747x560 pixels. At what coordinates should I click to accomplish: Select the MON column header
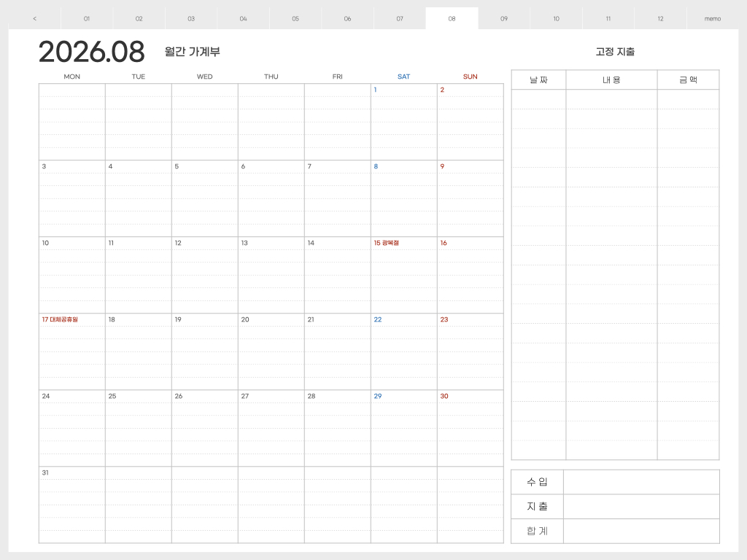tap(72, 76)
